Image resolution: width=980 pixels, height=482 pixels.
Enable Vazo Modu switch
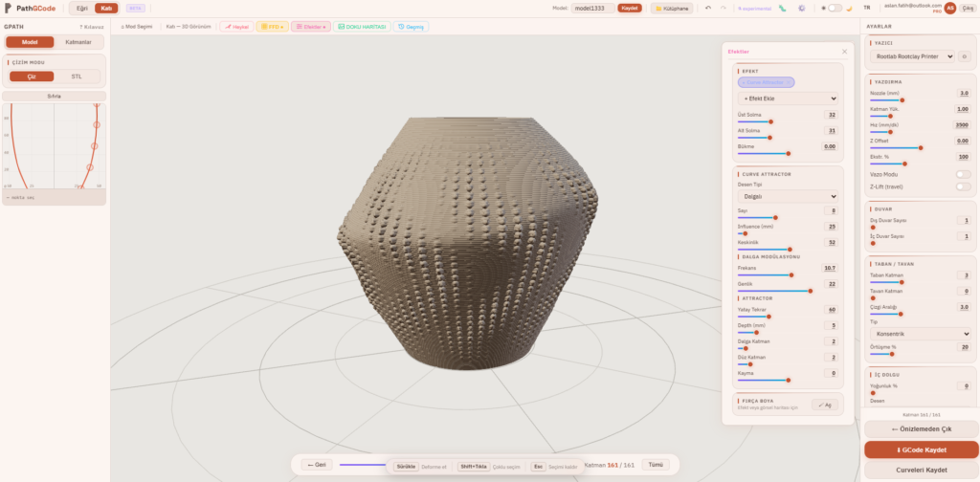tap(963, 174)
